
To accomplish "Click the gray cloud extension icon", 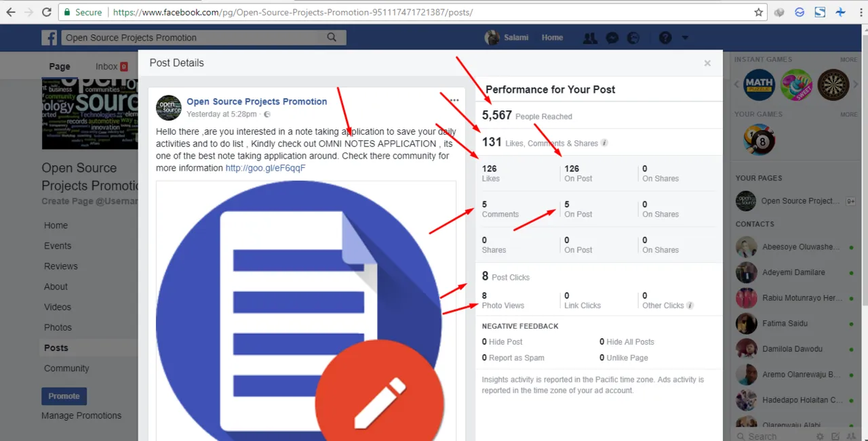I will tap(780, 12).
